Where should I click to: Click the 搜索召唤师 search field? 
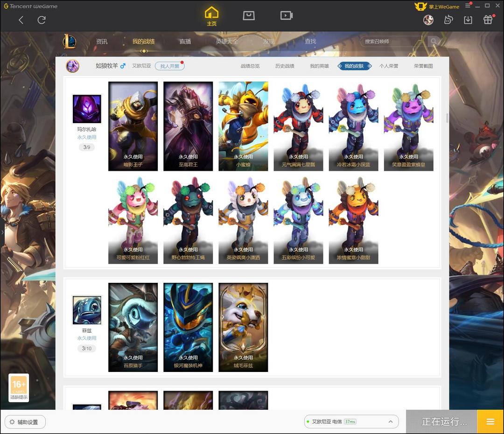coord(394,41)
